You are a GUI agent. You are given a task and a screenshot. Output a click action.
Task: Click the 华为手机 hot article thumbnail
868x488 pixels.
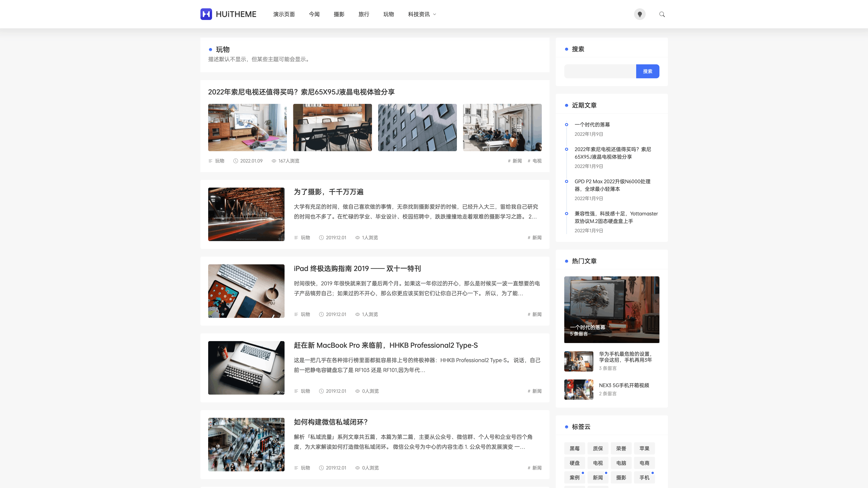pyautogui.click(x=579, y=361)
